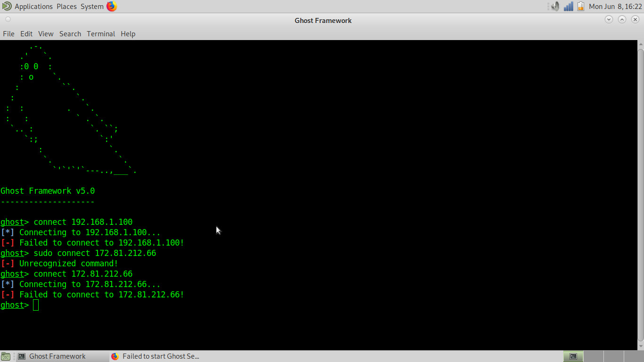This screenshot has width=644, height=362.
Task: Toggle the terminal window shade with the up chevron
Action: [x=622, y=19]
